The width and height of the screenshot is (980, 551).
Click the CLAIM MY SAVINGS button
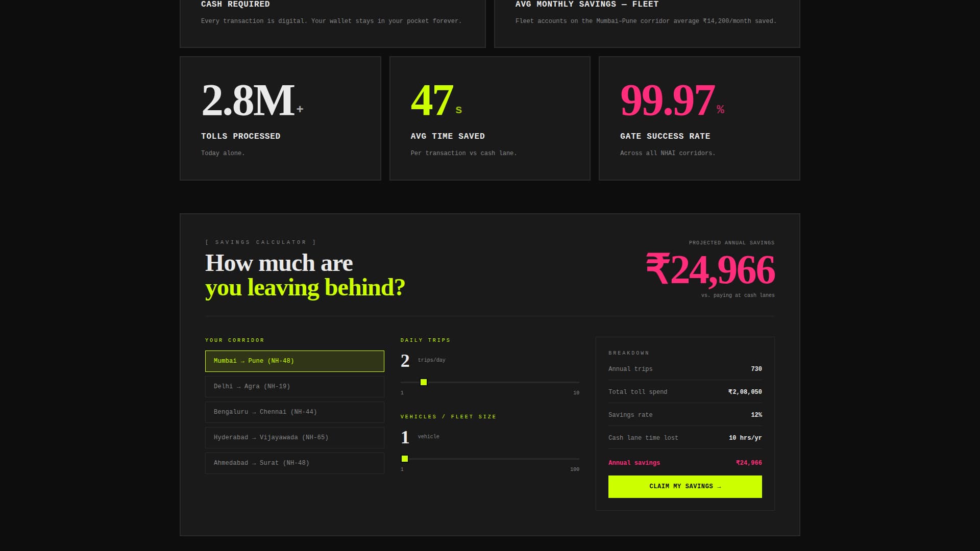click(x=684, y=486)
